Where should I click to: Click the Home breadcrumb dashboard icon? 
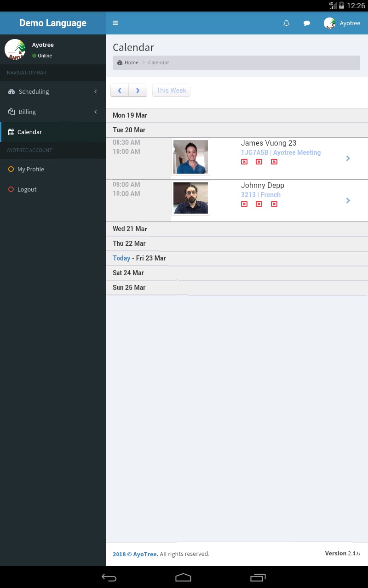click(120, 62)
